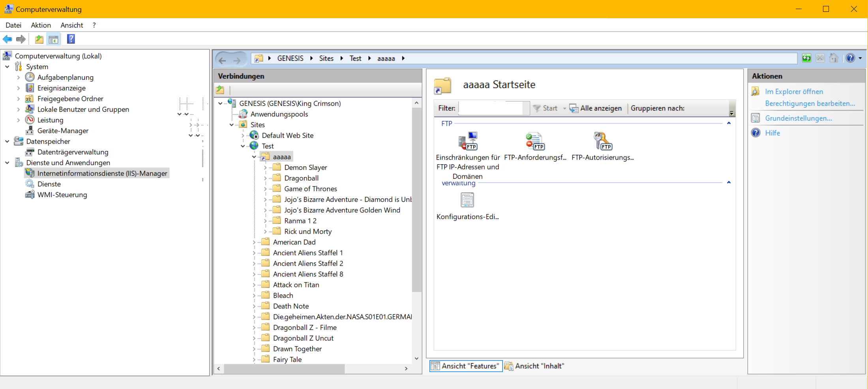
Task: Click into the Filter text field
Action: point(494,108)
